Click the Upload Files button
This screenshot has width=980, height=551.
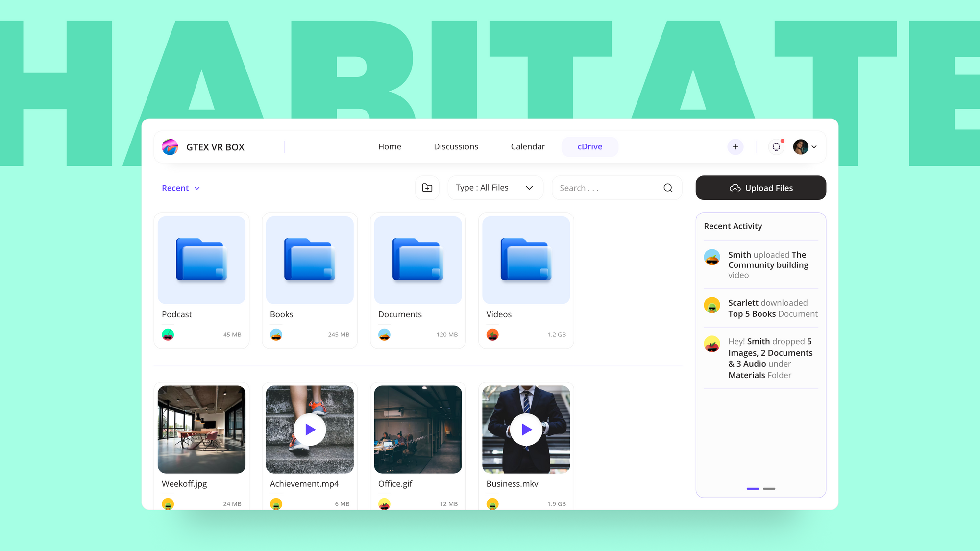pyautogui.click(x=760, y=188)
